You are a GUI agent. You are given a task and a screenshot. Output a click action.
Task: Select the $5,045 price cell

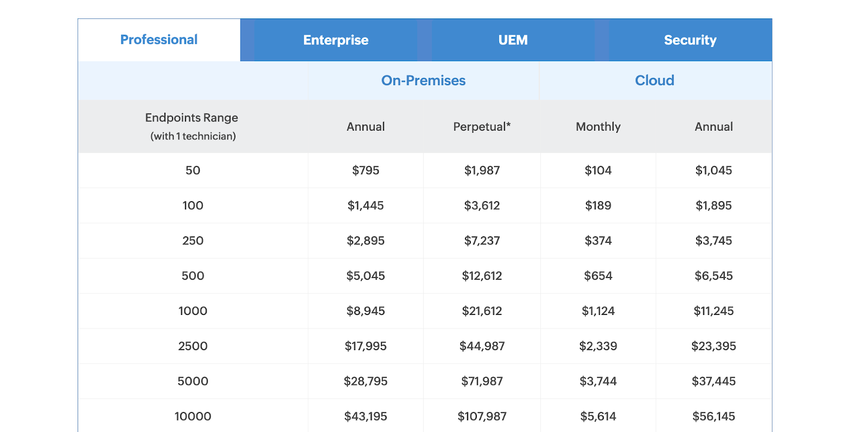366,276
